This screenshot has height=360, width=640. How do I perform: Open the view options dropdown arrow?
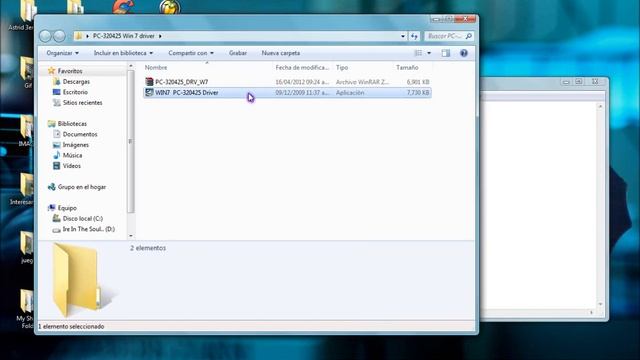(429, 53)
